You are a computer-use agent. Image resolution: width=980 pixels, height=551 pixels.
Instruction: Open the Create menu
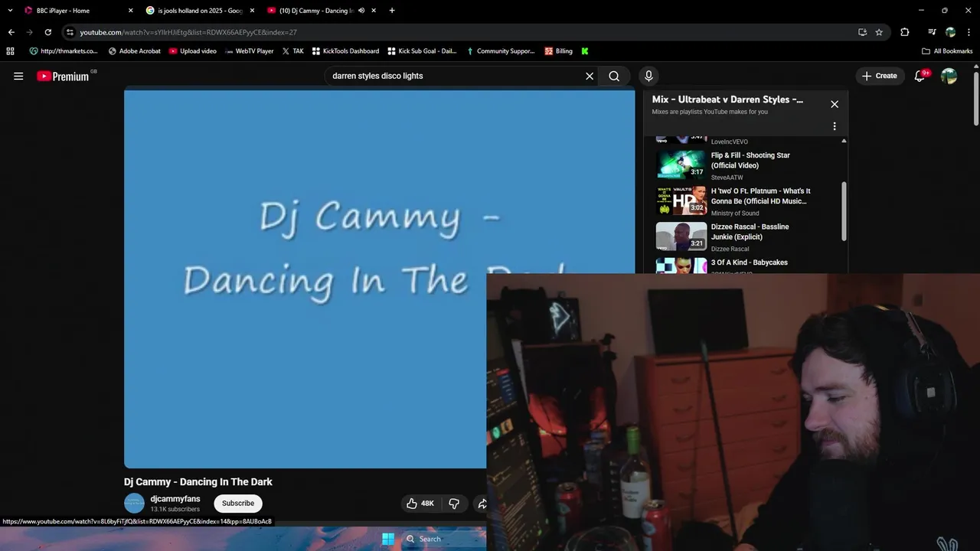point(879,76)
